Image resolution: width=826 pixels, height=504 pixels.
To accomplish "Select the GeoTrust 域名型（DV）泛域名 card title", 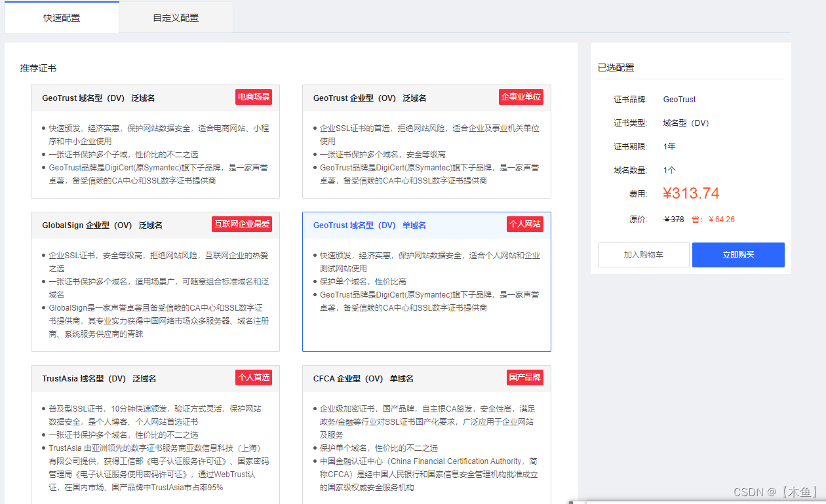I will pyautogui.click(x=98, y=98).
